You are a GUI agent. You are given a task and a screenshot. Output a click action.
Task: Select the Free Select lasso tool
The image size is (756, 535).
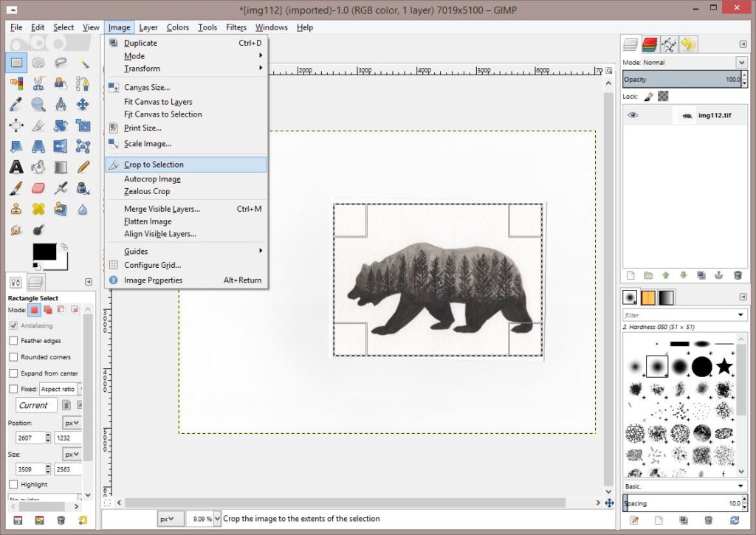click(61, 63)
